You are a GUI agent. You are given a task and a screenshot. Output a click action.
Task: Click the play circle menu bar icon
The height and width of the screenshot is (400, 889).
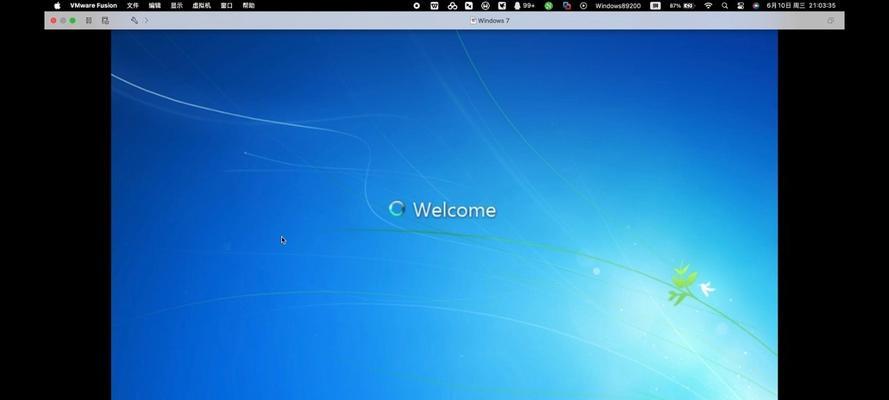pos(583,6)
